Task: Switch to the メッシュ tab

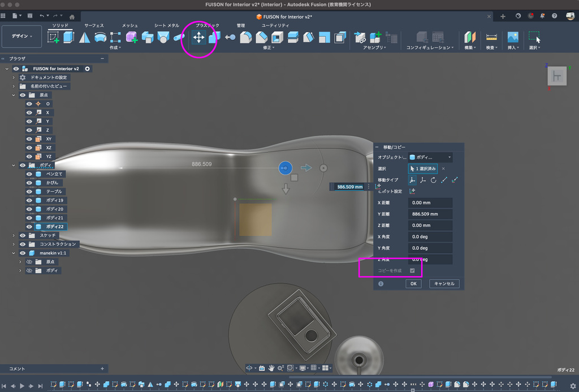Action: 130,25
